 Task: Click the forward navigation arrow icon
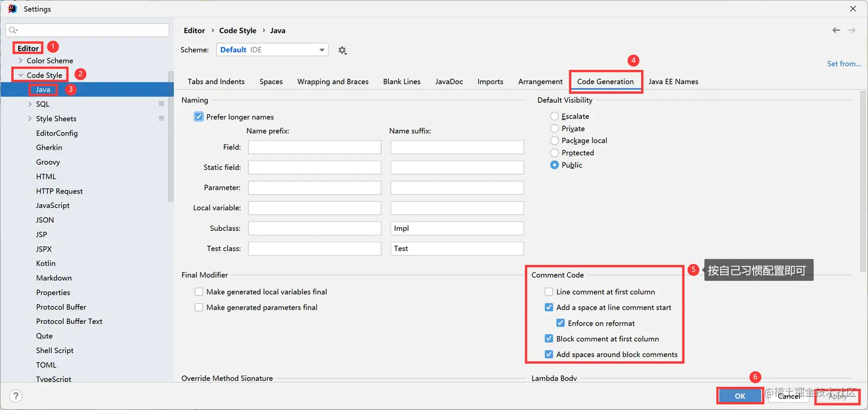coord(851,30)
